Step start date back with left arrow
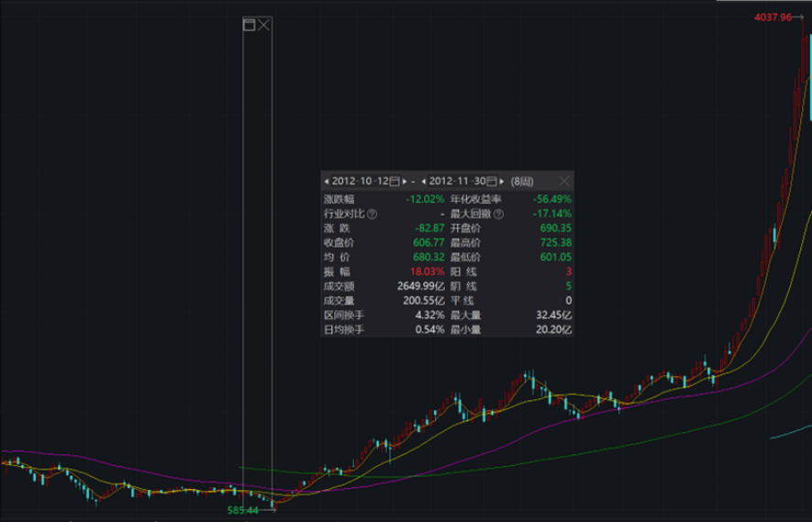The image size is (812, 522). (x=327, y=182)
